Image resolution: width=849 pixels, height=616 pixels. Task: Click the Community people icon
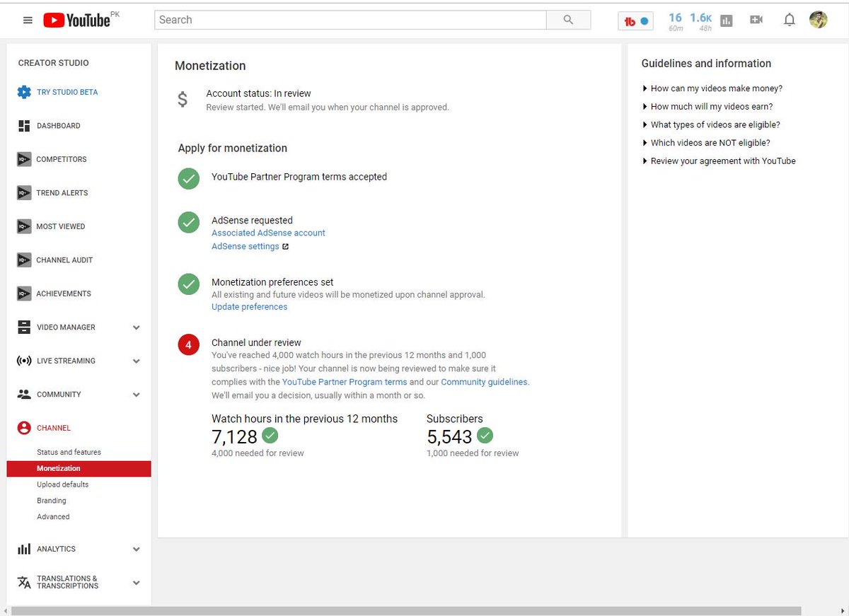point(24,395)
